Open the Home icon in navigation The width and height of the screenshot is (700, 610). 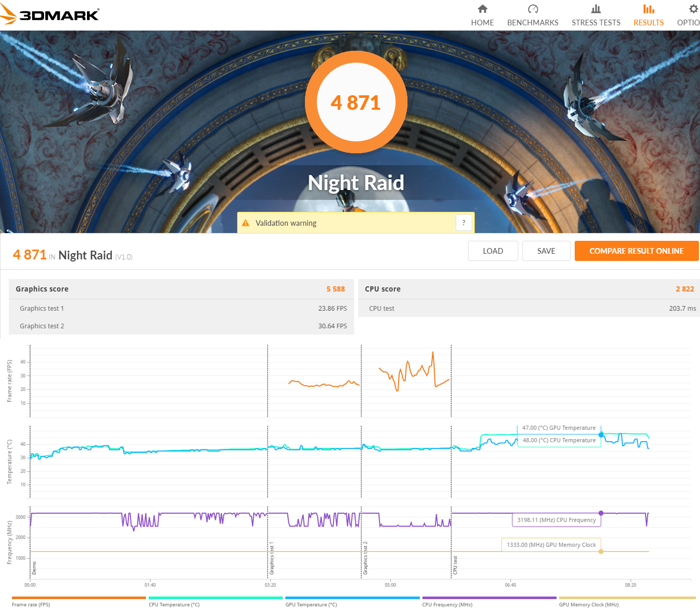[483, 9]
